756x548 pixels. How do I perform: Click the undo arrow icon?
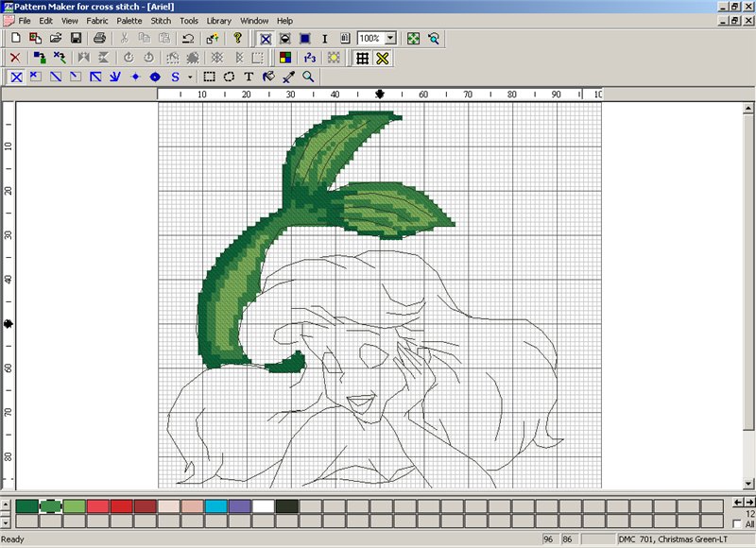coord(188,38)
